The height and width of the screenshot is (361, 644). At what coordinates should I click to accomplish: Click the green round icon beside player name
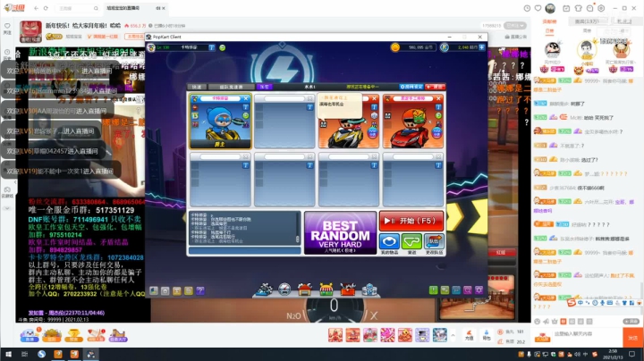222,47
